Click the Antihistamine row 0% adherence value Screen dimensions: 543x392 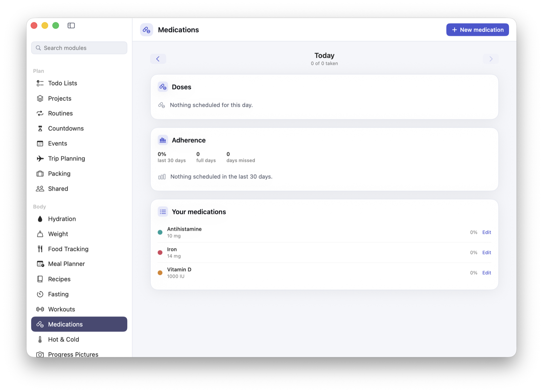click(x=474, y=232)
